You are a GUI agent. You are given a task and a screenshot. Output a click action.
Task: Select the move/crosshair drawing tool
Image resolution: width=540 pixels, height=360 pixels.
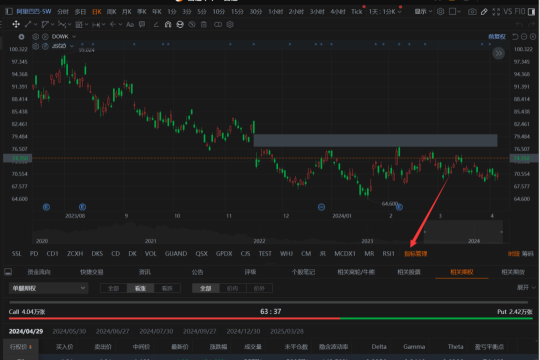(16, 24)
